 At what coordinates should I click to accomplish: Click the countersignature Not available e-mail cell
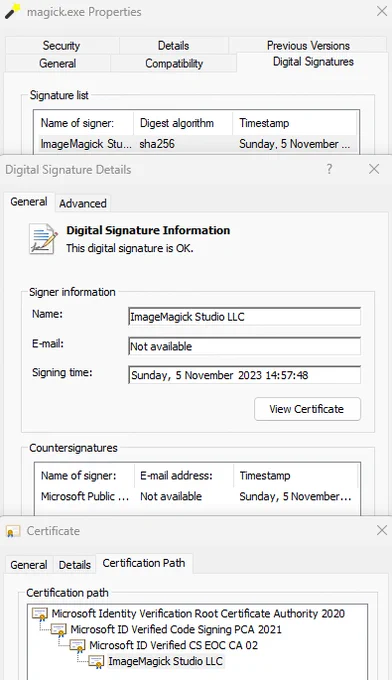click(171, 497)
